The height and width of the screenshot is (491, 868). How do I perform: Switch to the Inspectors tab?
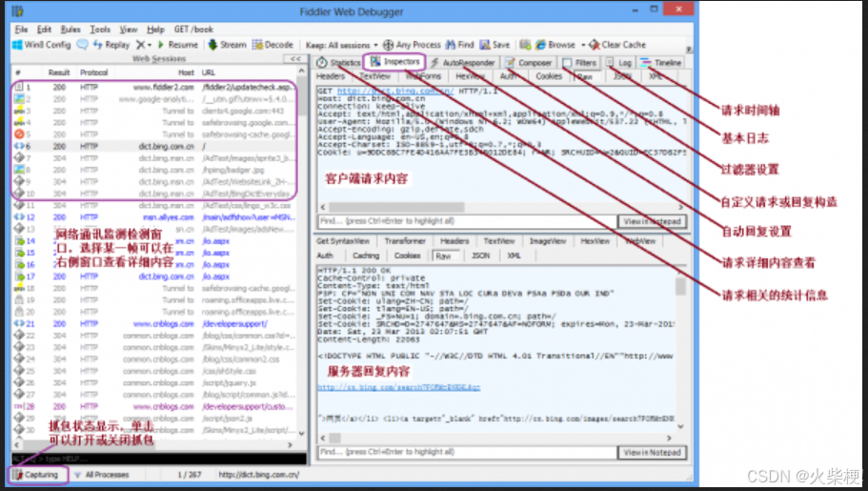coord(394,62)
